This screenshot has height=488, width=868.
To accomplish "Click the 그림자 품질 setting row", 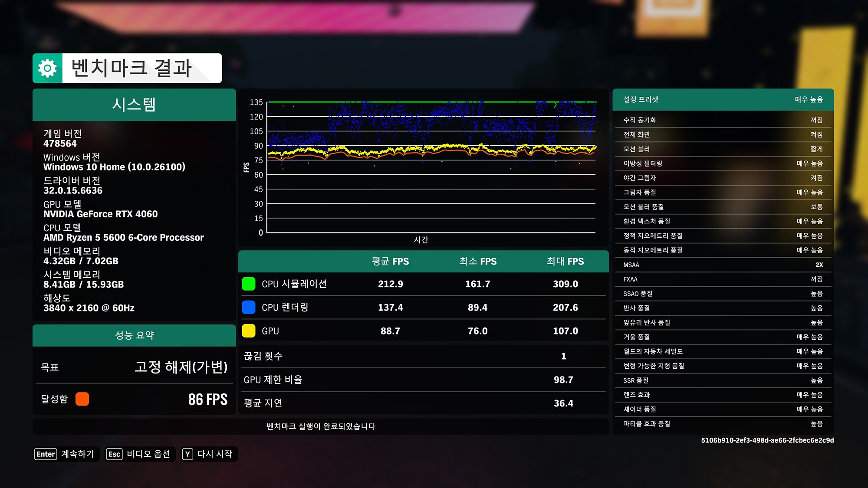I will [723, 193].
